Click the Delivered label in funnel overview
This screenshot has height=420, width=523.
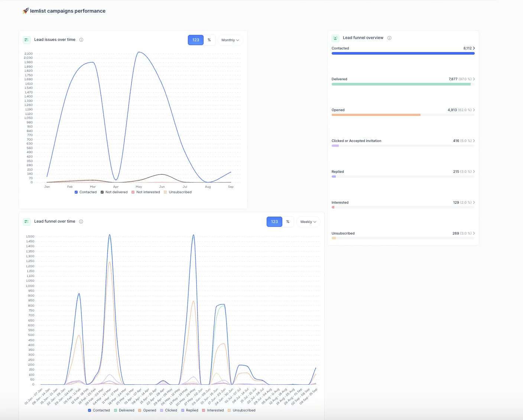[340, 79]
